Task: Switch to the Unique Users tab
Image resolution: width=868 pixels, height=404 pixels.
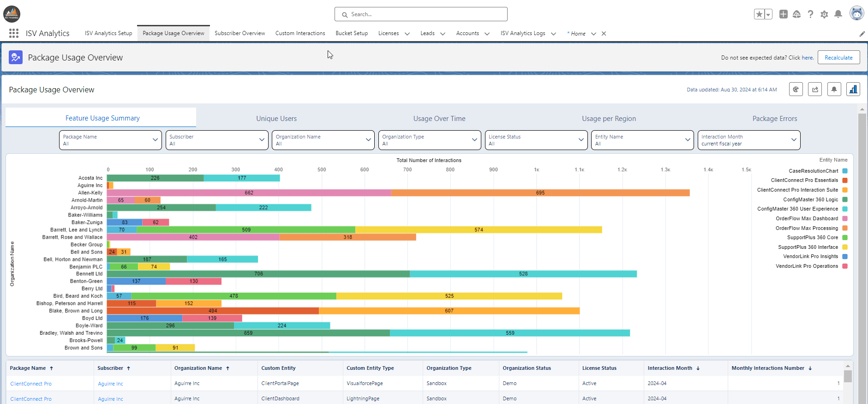Action: (x=276, y=119)
